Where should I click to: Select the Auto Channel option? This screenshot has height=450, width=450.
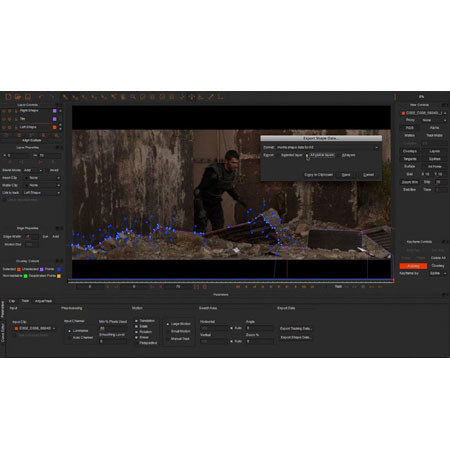click(x=80, y=338)
